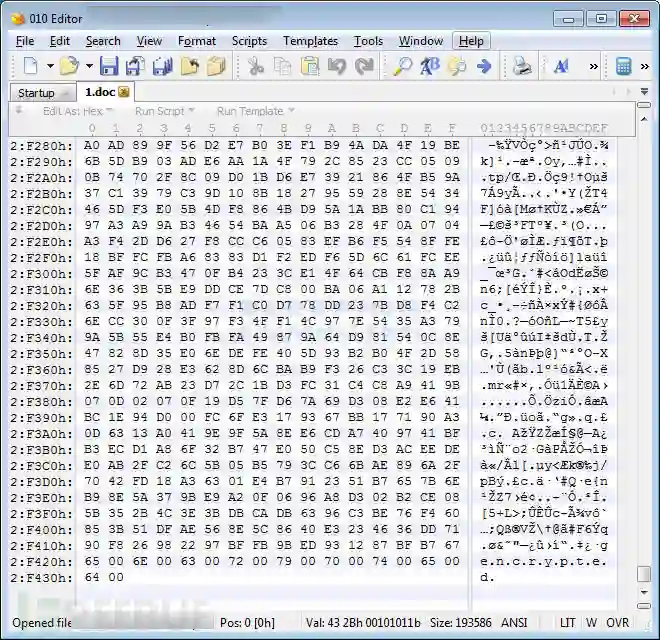
Task: Copy selection with the Copy icon
Action: point(282,66)
